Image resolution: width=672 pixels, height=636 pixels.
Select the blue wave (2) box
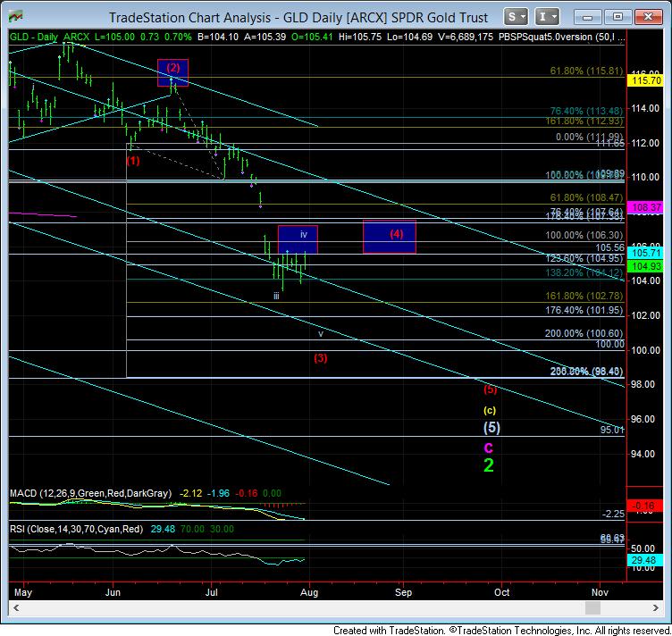[x=172, y=72]
